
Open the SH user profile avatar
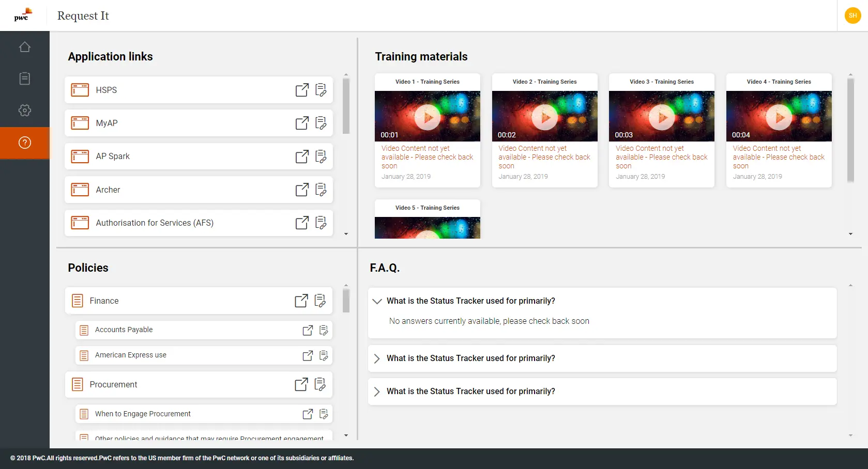tap(852, 15)
